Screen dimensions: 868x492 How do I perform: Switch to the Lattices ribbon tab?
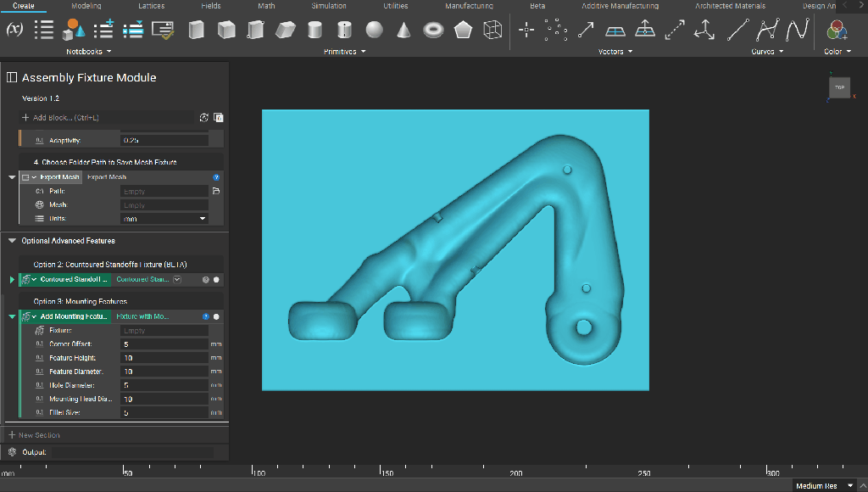pyautogui.click(x=152, y=6)
